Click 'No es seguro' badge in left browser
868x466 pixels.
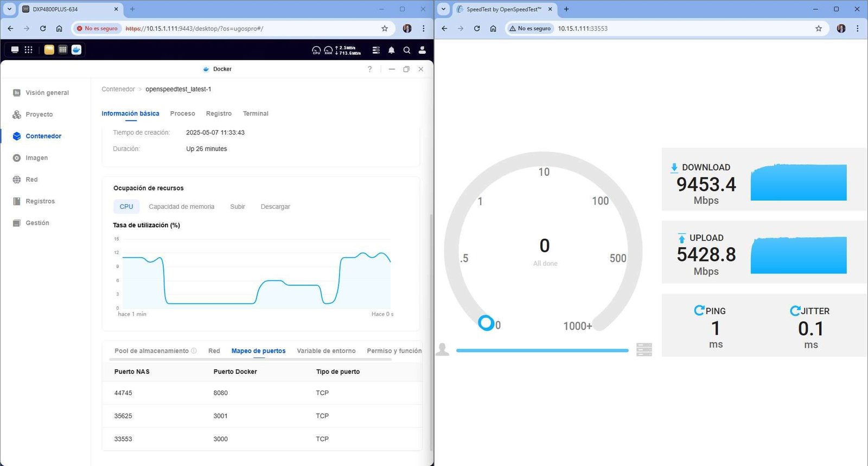[97, 28]
